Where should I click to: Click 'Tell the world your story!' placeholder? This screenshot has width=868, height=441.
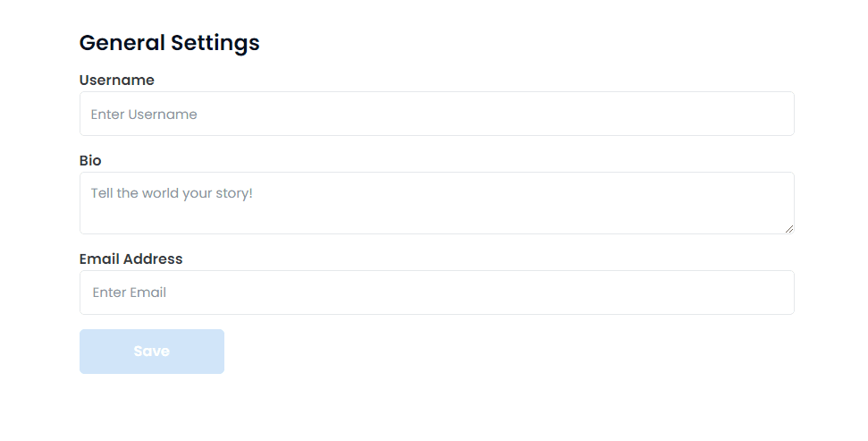click(172, 193)
